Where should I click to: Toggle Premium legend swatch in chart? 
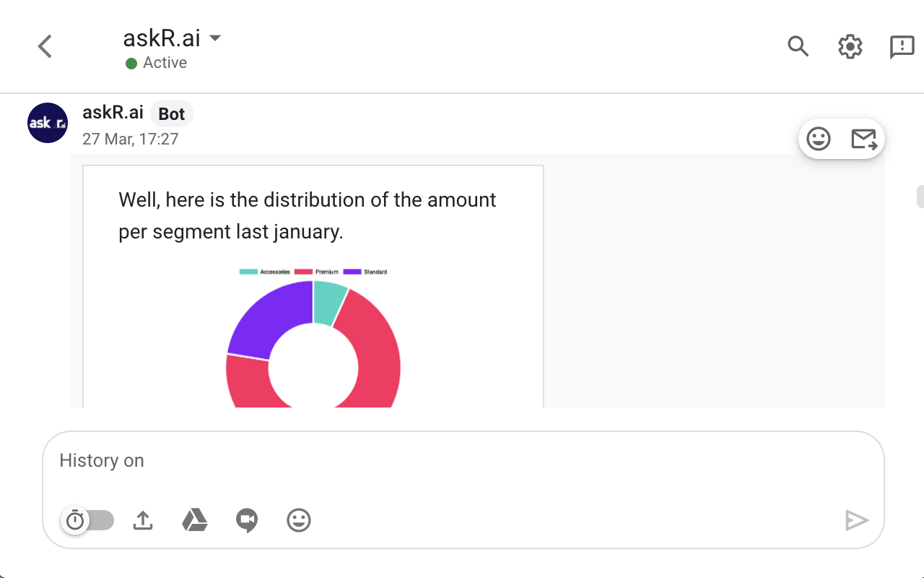(x=303, y=272)
